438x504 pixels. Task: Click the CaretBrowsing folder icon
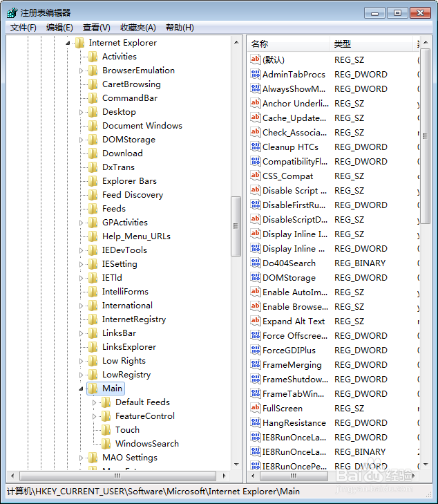click(93, 84)
